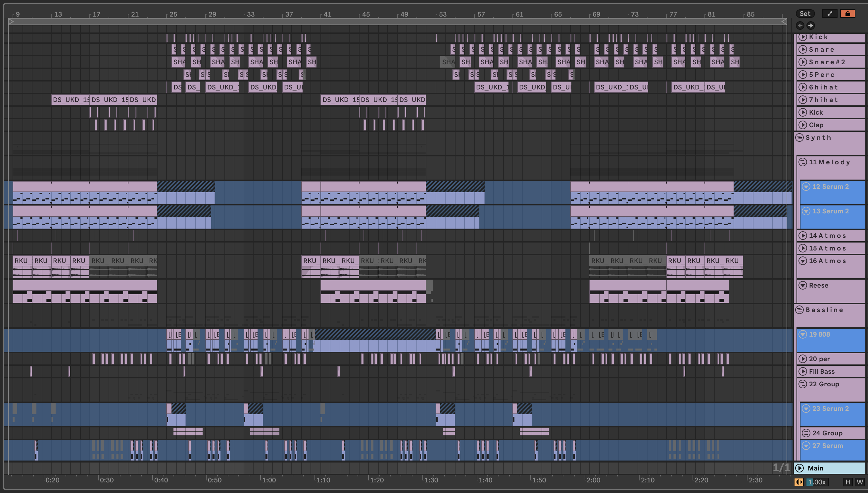Jump to previous locator arrow

(x=800, y=26)
